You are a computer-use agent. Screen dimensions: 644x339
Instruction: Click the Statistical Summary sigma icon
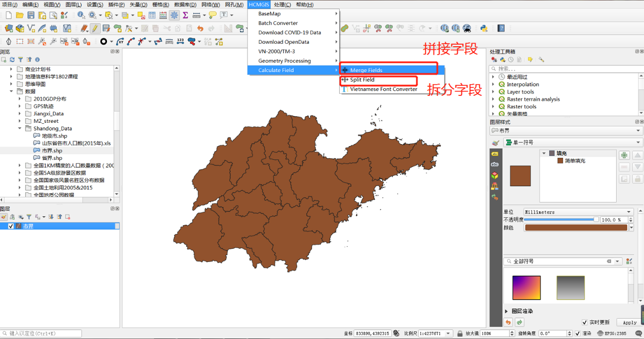[185, 15]
